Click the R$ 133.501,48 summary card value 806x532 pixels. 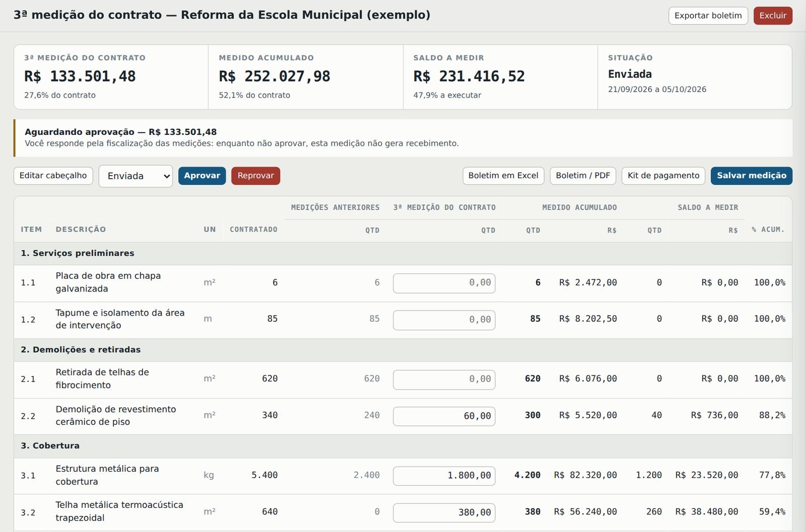point(80,77)
